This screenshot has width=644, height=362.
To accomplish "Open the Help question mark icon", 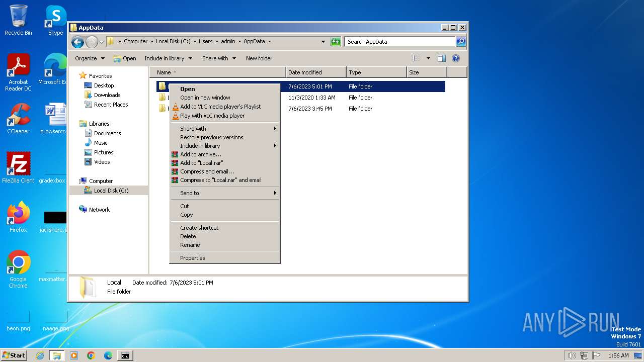I will [456, 58].
